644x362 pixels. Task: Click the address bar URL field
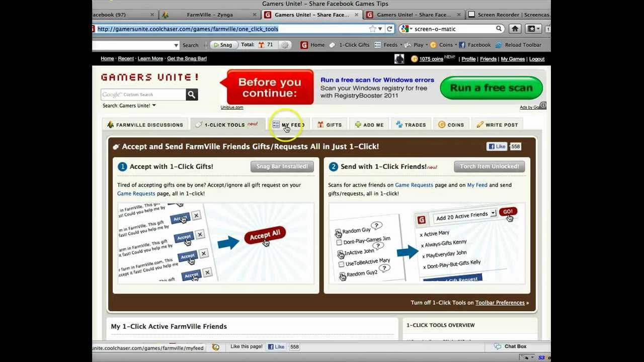point(231,29)
